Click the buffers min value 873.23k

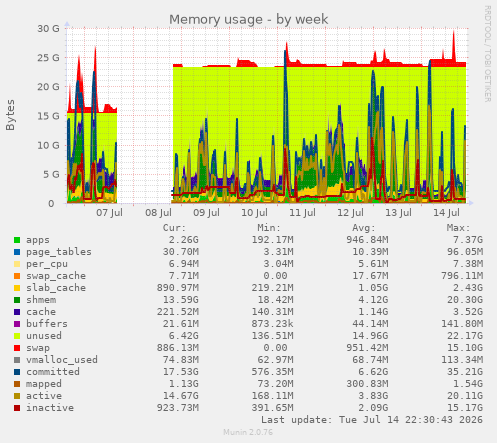(x=272, y=324)
